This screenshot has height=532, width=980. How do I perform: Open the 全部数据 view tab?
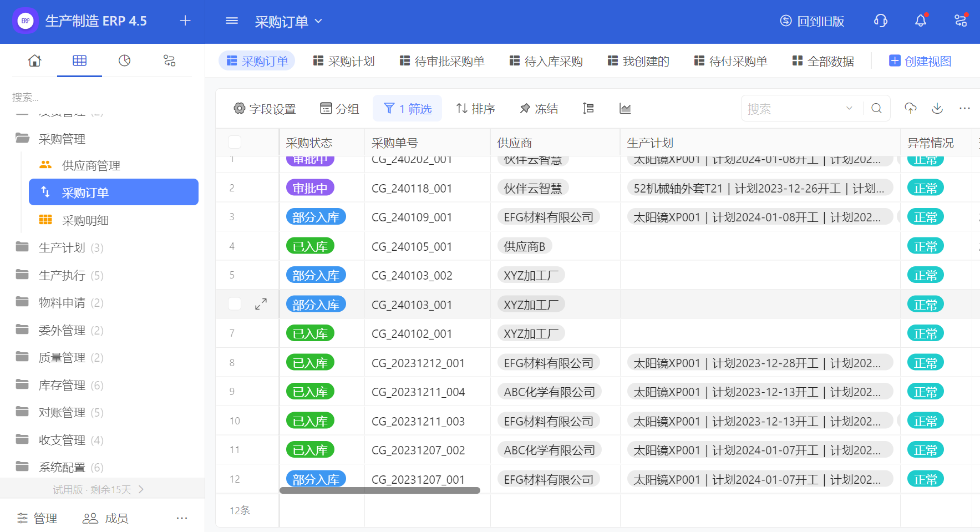(x=823, y=61)
